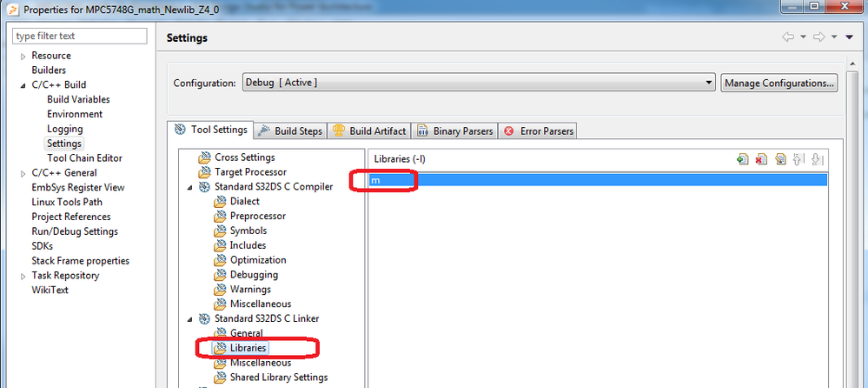Click the Add library icon

pyautogui.click(x=742, y=159)
